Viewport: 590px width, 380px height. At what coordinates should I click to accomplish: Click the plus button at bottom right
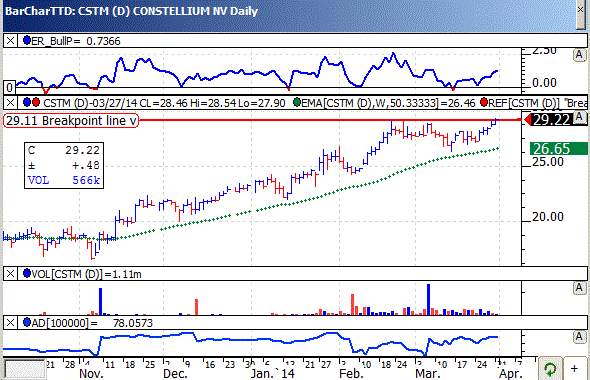click(x=574, y=369)
